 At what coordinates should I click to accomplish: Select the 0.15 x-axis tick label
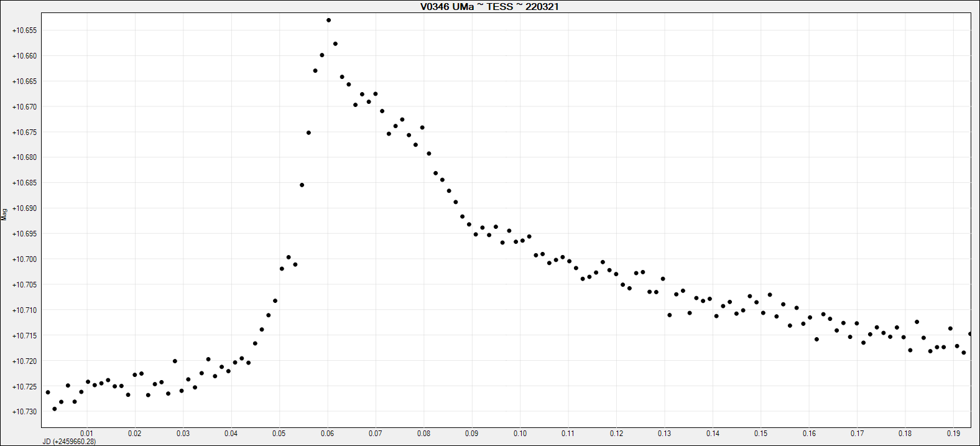(x=760, y=434)
